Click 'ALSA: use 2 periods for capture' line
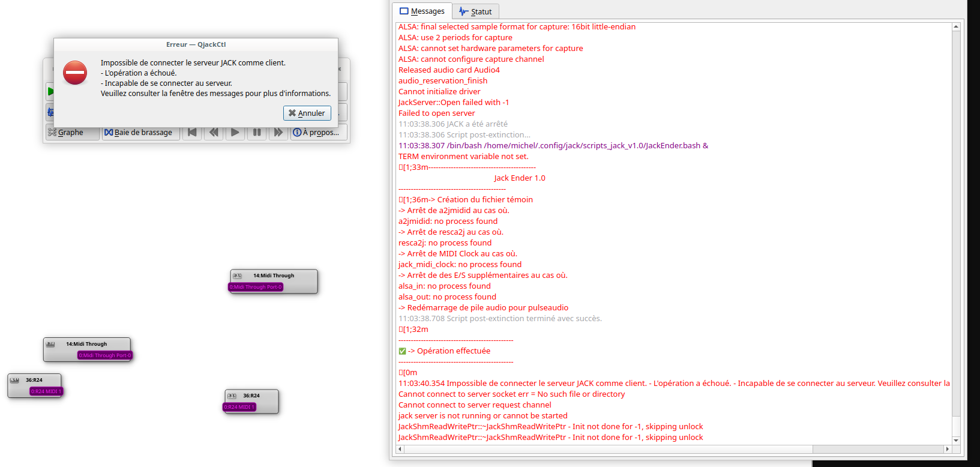The image size is (980, 467). tap(455, 38)
